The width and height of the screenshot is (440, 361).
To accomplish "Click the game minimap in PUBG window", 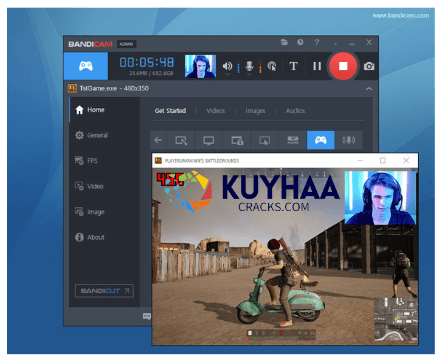I will [396, 320].
